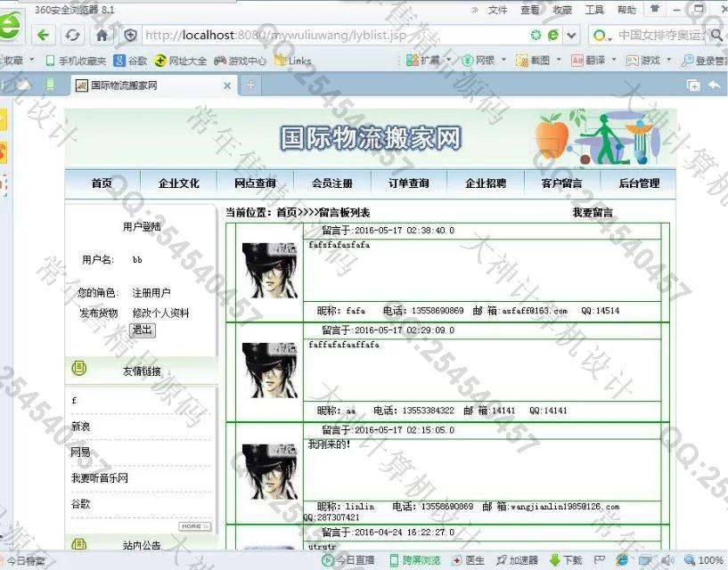
Task: Open the 工具 menu
Action: [594, 10]
